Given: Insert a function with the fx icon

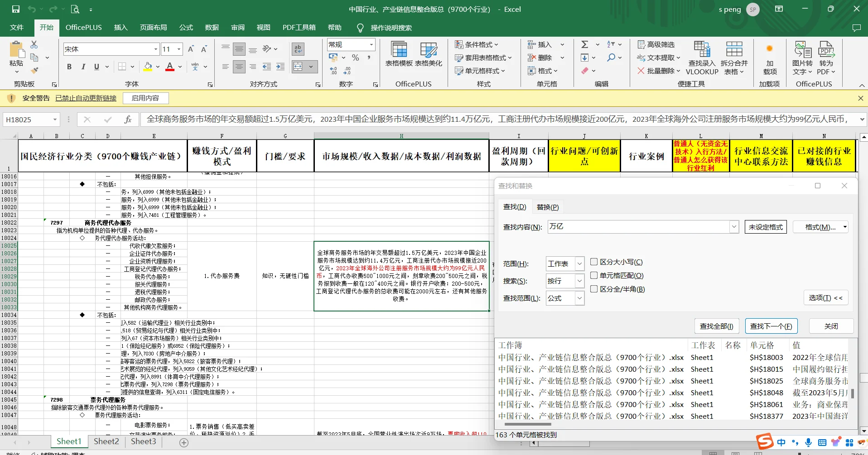Looking at the screenshot, I should (x=128, y=120).
